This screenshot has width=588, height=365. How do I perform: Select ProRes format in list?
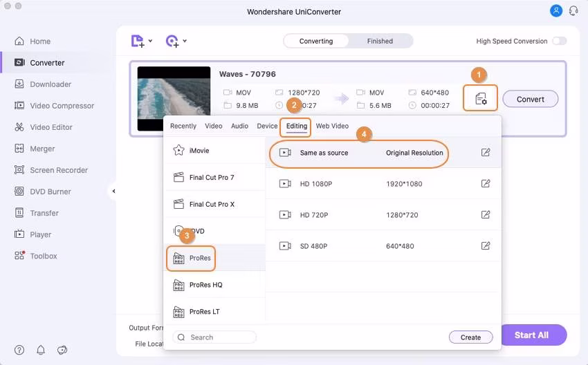pos(215,258)
